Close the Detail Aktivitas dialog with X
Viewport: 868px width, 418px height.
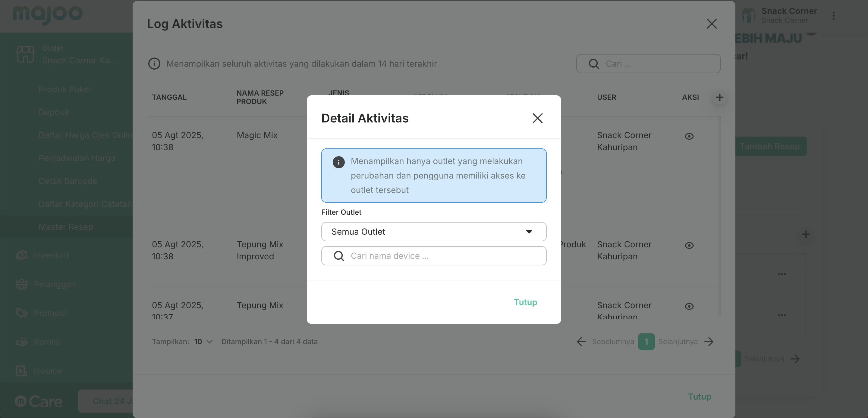(537, 118)
